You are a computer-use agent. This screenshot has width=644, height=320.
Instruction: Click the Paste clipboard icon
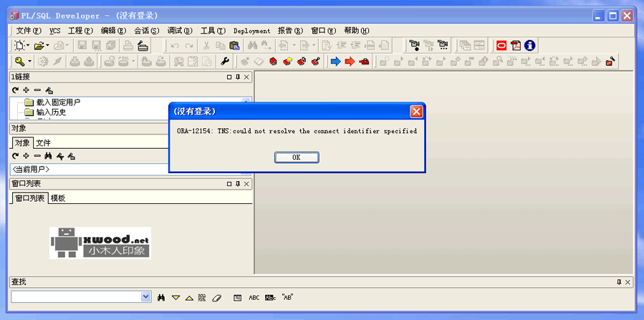pos(234,45)
